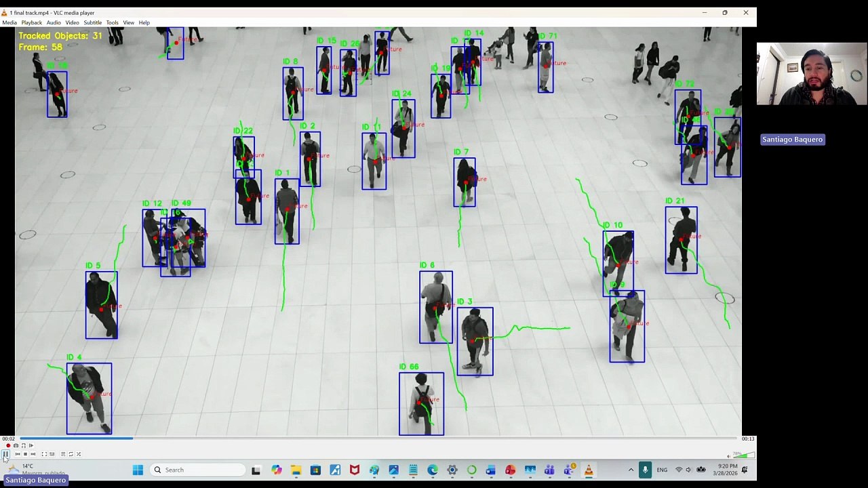The height and width of the screenshot is (488, 868).
Task: Open the Media menu
Action: 9,22
